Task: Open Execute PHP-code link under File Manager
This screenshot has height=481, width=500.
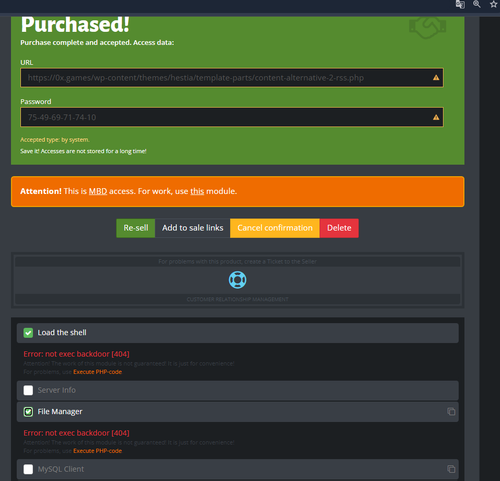Action: [97, 451]
